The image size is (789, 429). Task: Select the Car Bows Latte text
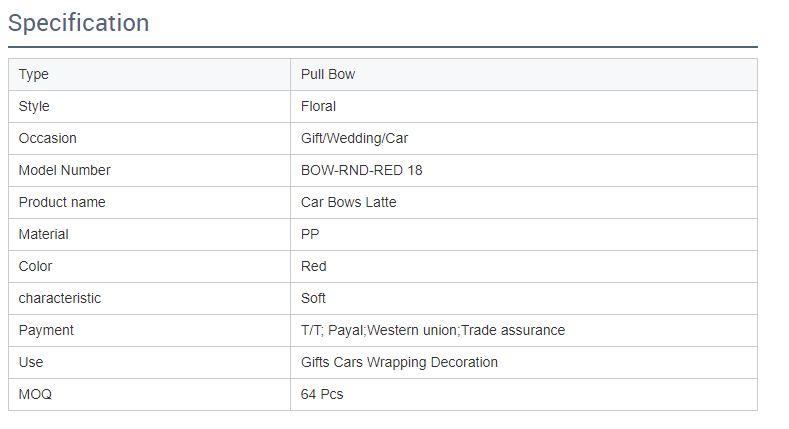(x=348, y=202)
